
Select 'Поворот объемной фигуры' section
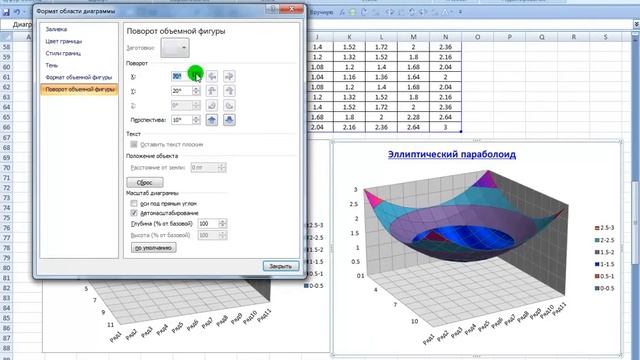(x=79, y=89)
